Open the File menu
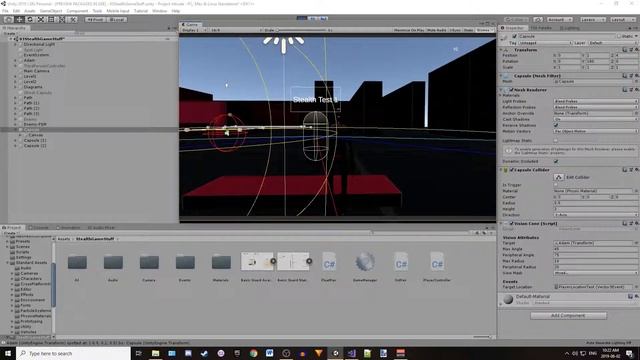Image resolution: width=640 pixels, height=360 pixels. click(5, 11)
